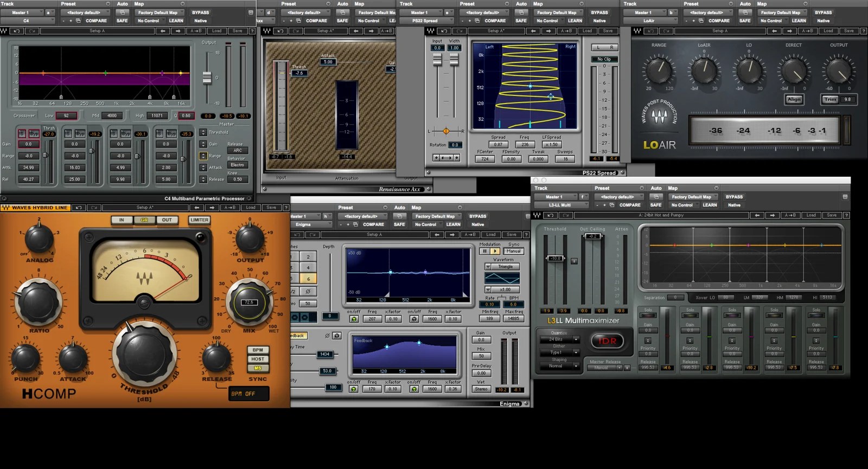Open the Quantize 24 Bits dropdown in L3-LL
This screenshot has width=868, height=469.
click(560, 339)
